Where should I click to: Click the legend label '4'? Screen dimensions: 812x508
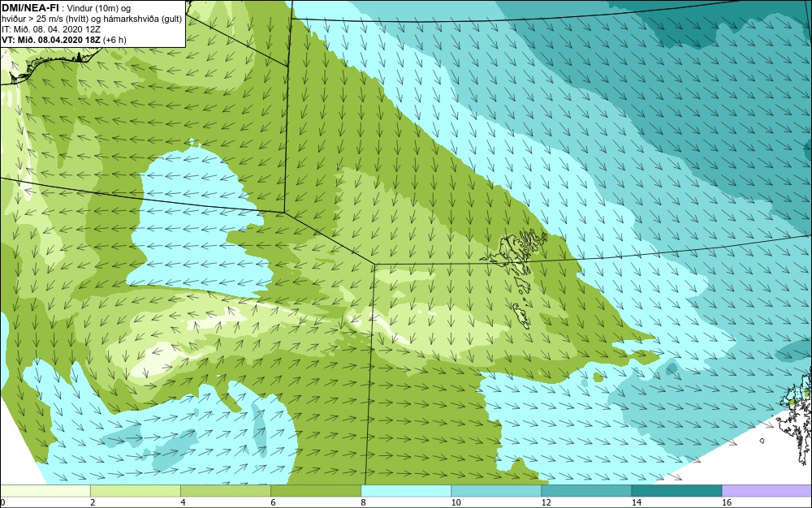pos(183,502)
